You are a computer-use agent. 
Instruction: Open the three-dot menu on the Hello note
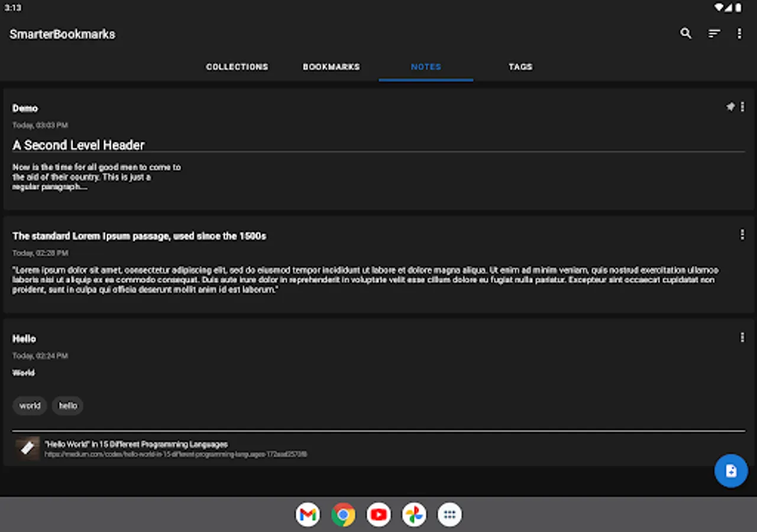(x=742, y=338)
